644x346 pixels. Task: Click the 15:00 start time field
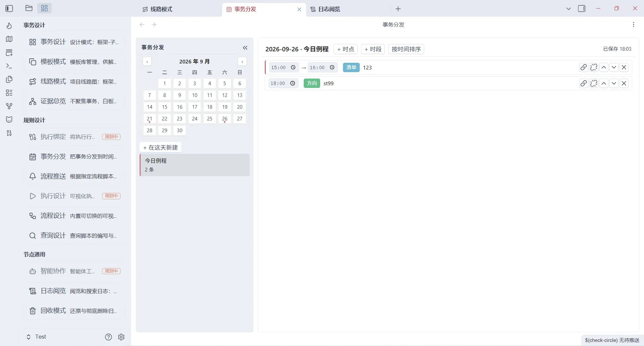[284, 67]
